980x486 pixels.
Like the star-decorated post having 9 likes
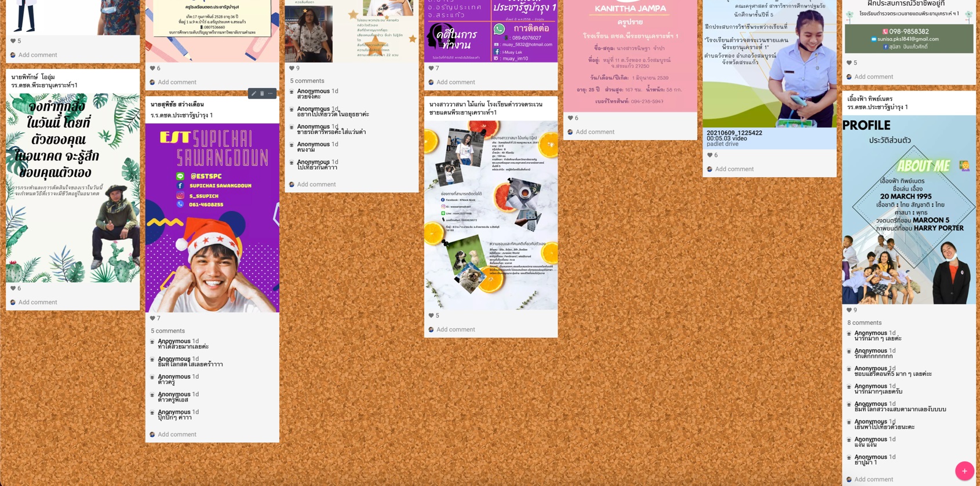point(292,68)
